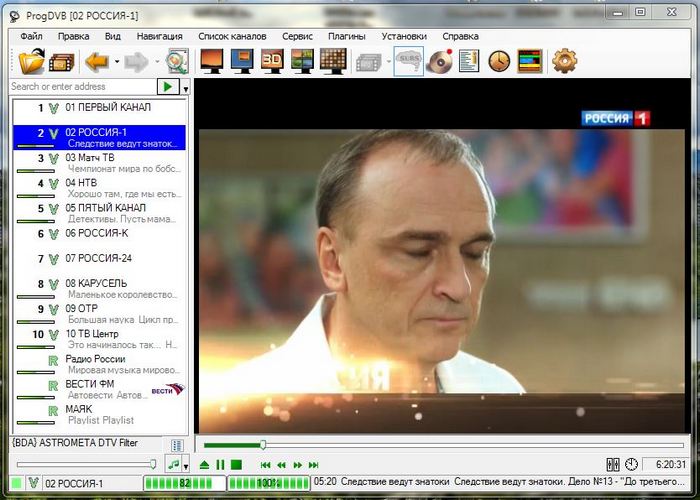The height and width of the screenshot is (500, 700).
Task: Open the address bar dropdown arrow
Action: click(187, 89)
